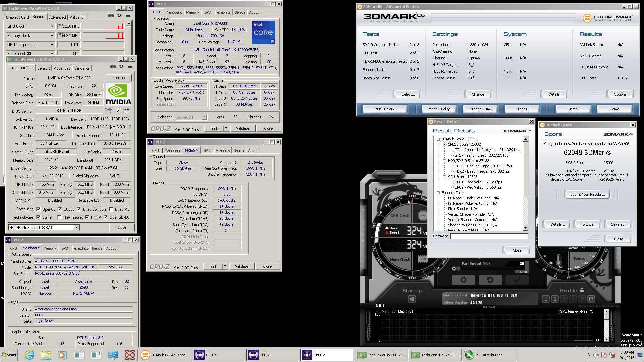Open SPD tab in CPU-Z Memory window
644x362 pixels.
coord(207,150)
